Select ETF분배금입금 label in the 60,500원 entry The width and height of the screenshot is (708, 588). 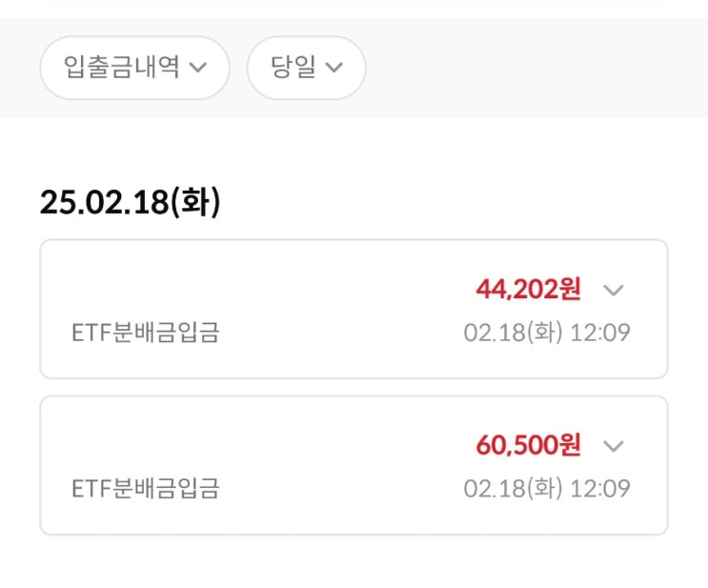tap(145, 489)
